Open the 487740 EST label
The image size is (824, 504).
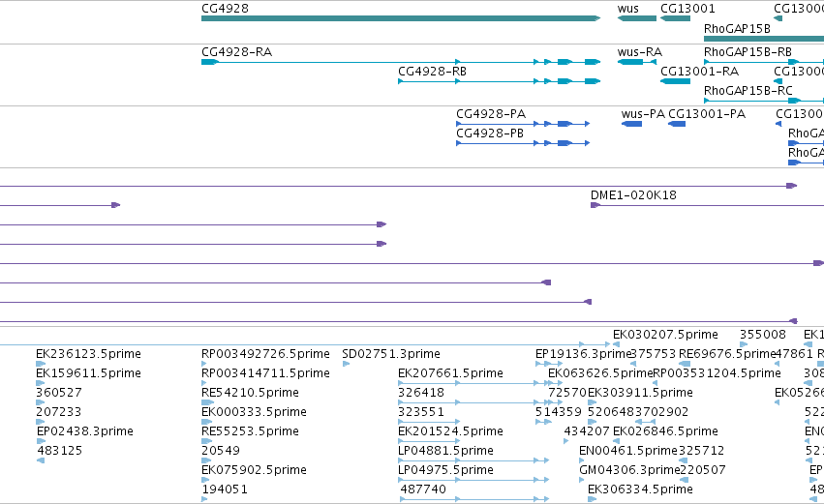(423, 489)
